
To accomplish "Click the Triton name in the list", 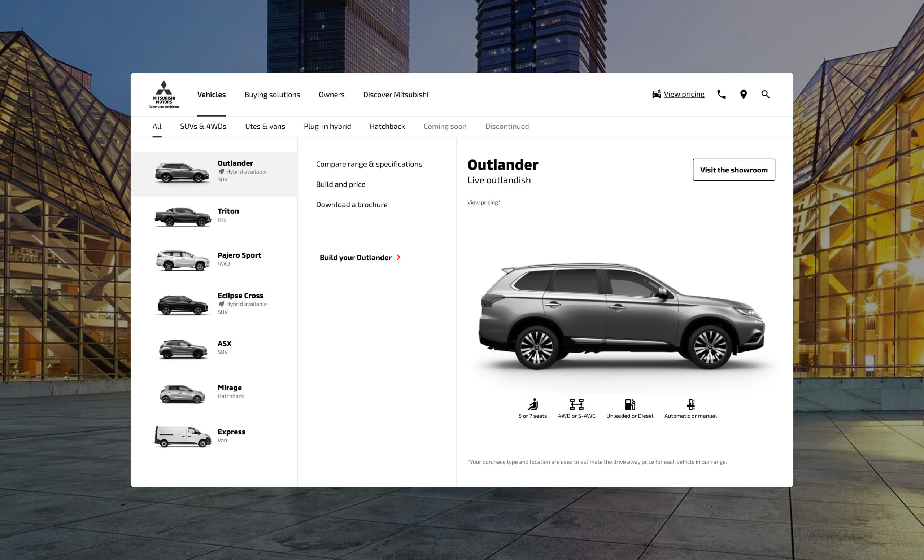I will [228, 211].
